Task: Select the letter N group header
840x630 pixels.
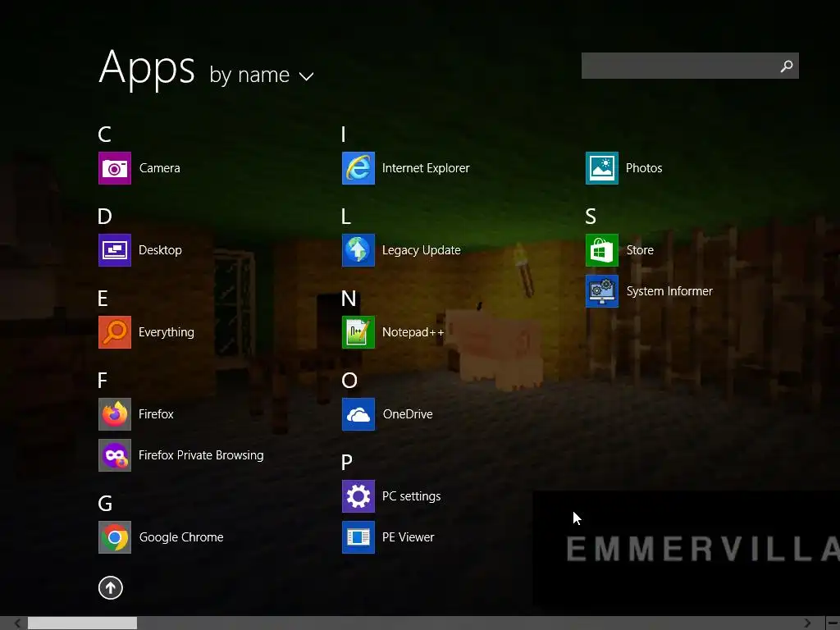Action: 349,299
